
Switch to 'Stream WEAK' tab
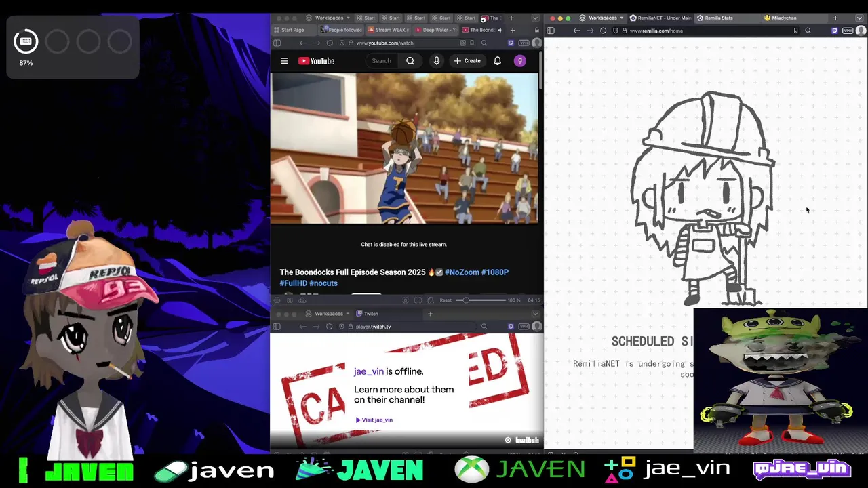click(388, 30)
